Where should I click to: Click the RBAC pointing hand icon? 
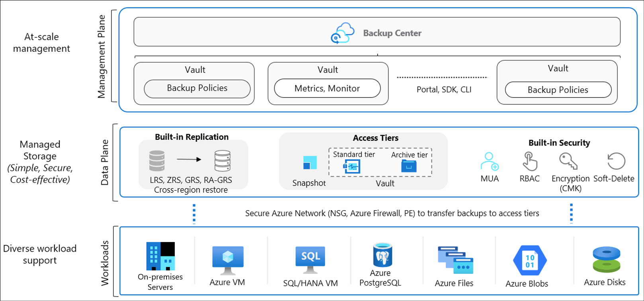pyautogui.click(x=530, y=161)
